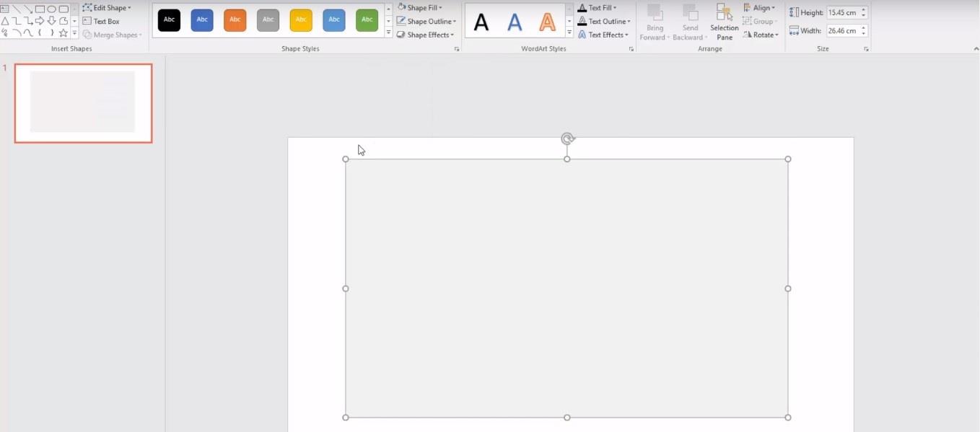Select the Elbow Connector shape
This screenshot has width=980, height=432.
pyautogui.click(x=16, y=21)
